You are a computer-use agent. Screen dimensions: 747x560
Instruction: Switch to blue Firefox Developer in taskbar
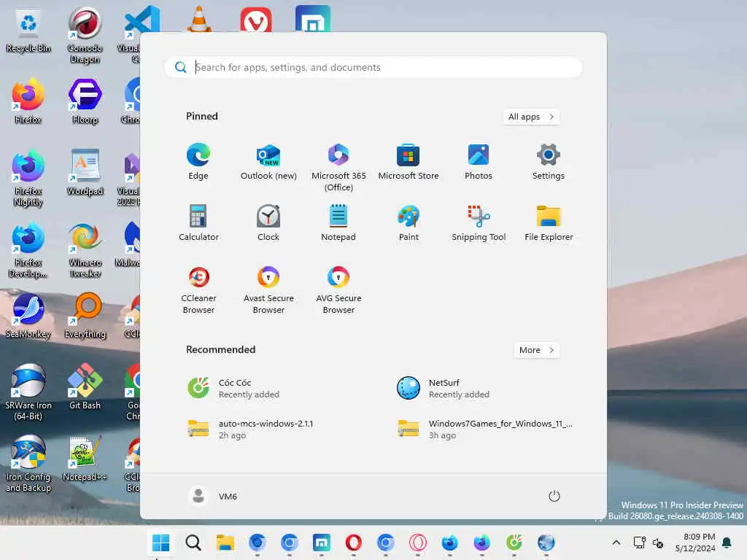pyautogui.click(x=449, y=542)
